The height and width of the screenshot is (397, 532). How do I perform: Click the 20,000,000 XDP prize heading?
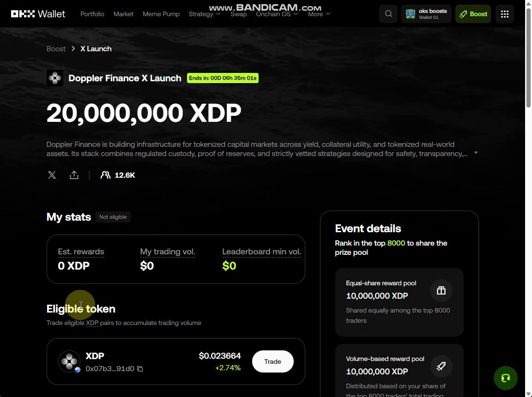(144, 113)
